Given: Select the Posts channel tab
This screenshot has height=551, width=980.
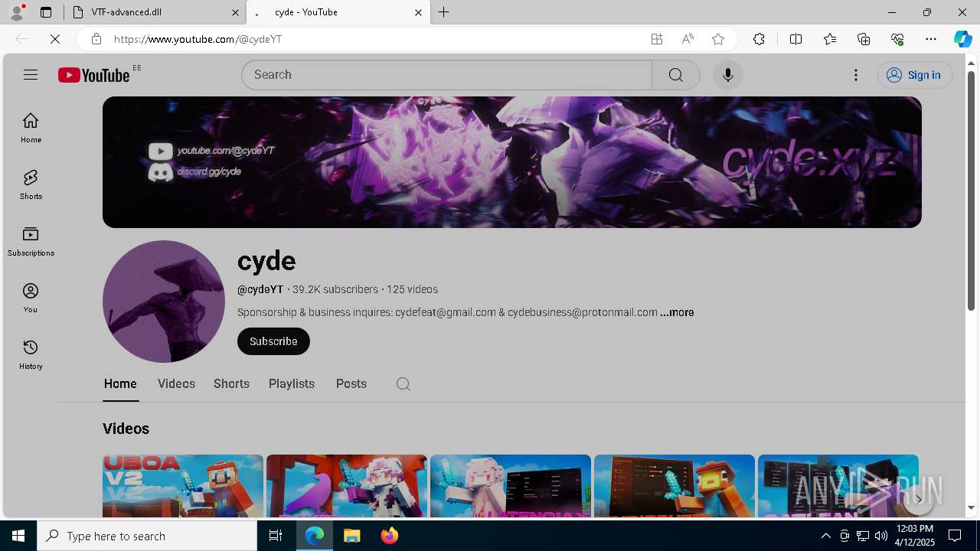Looking at the screenshot, I should point(351,384).
